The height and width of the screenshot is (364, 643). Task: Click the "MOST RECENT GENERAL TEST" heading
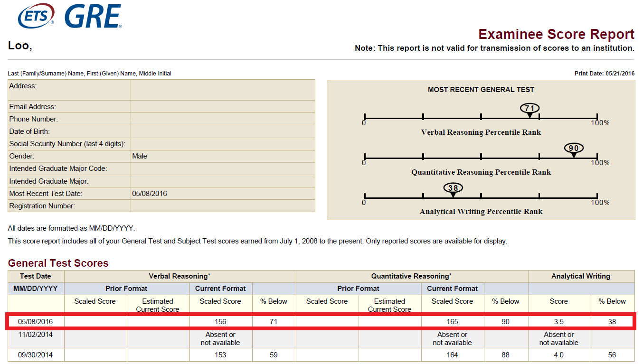pyautogui.click(x=481, y=89)
